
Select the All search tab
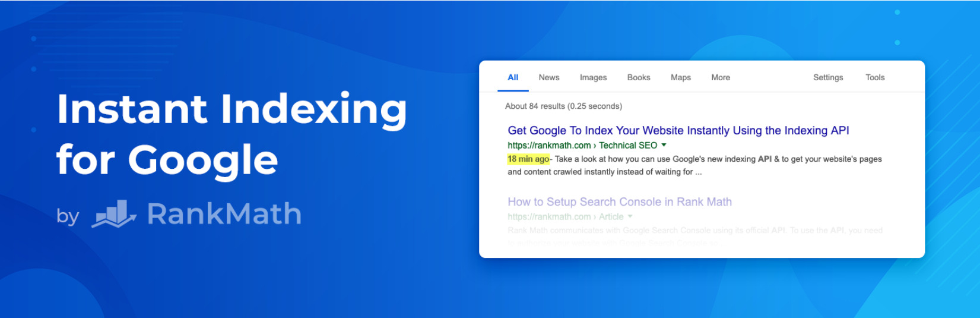513,77
